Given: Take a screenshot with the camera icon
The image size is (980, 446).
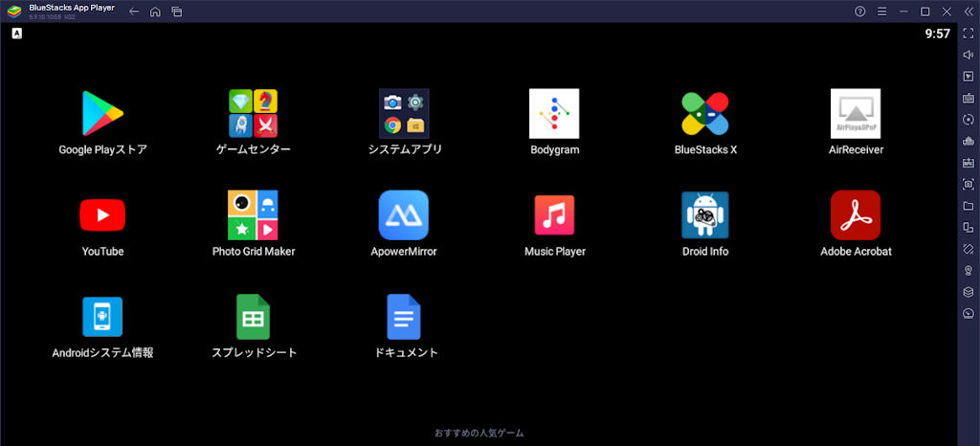Looking at the screenshot, I should pos(969,184).
